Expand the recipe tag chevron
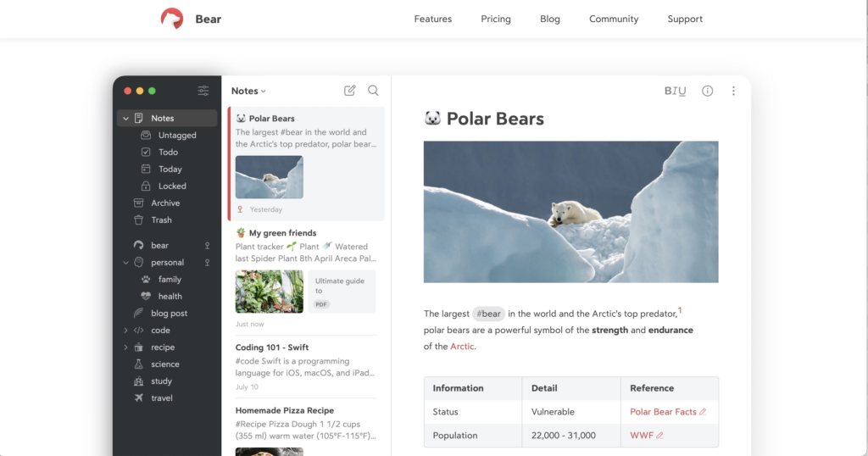The width and height of the screenshot is (868, 456). (x=125, y=348)
